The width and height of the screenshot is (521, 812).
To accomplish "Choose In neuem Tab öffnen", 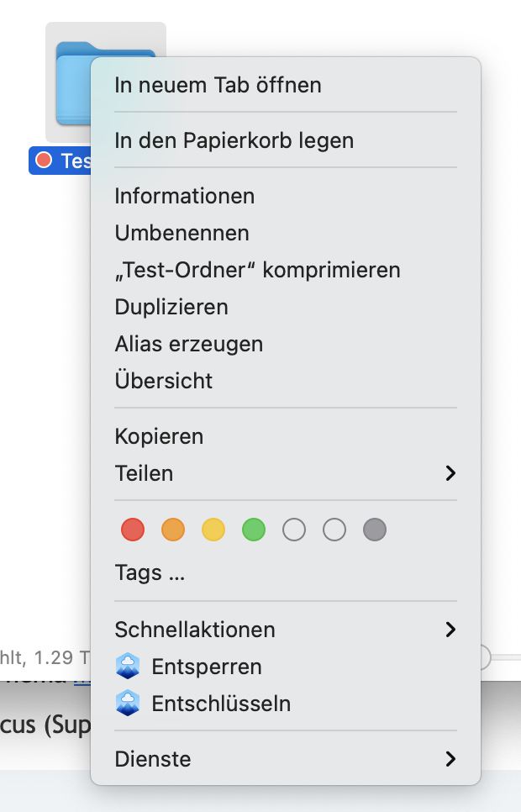I will 218,85.
